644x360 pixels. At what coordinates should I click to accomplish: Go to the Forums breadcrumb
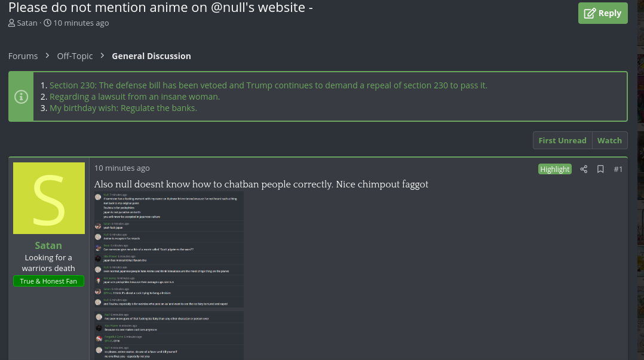[23, 56]
